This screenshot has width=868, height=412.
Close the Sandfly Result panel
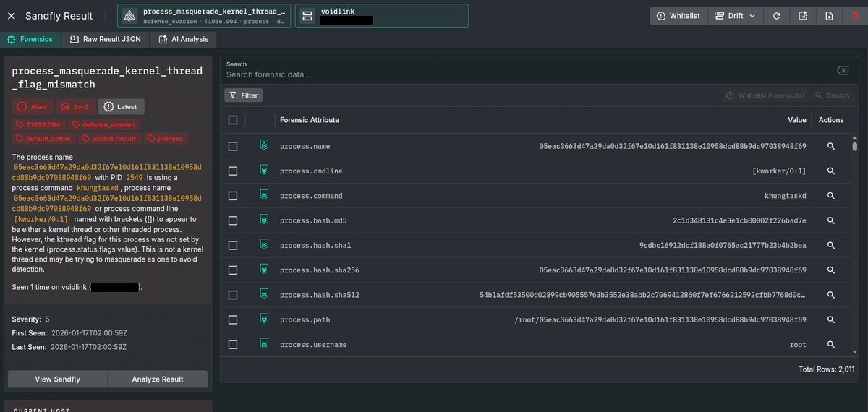[x=12, y=16]
